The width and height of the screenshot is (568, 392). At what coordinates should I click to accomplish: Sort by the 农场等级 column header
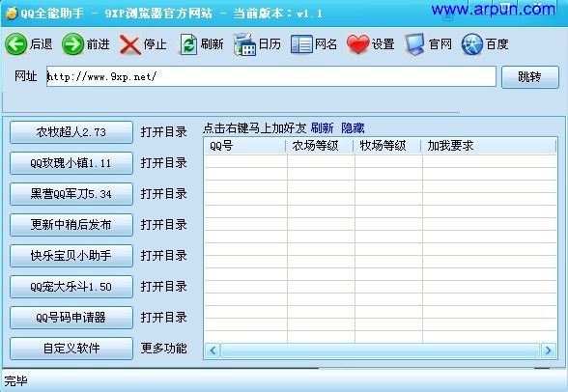click(320, 146)
